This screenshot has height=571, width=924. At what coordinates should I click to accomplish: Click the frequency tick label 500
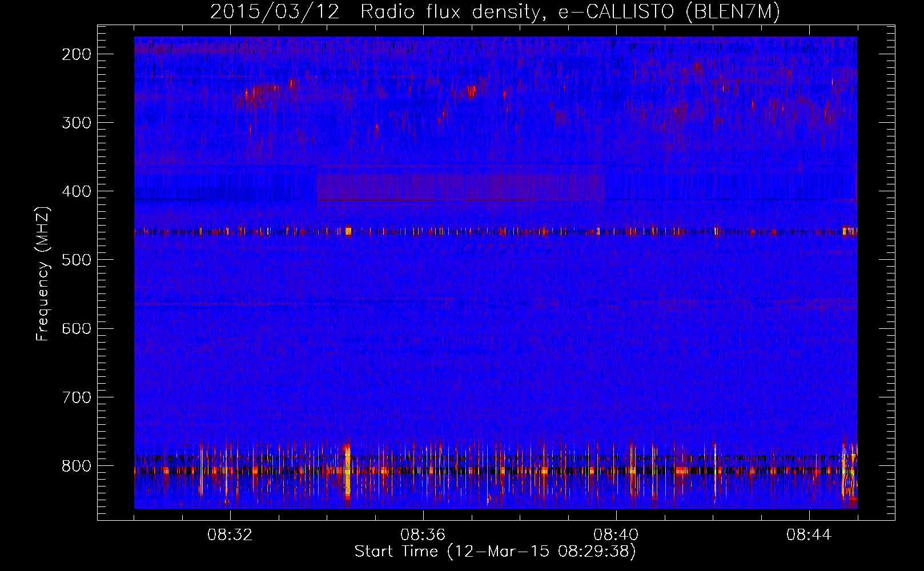pos(77,260)
